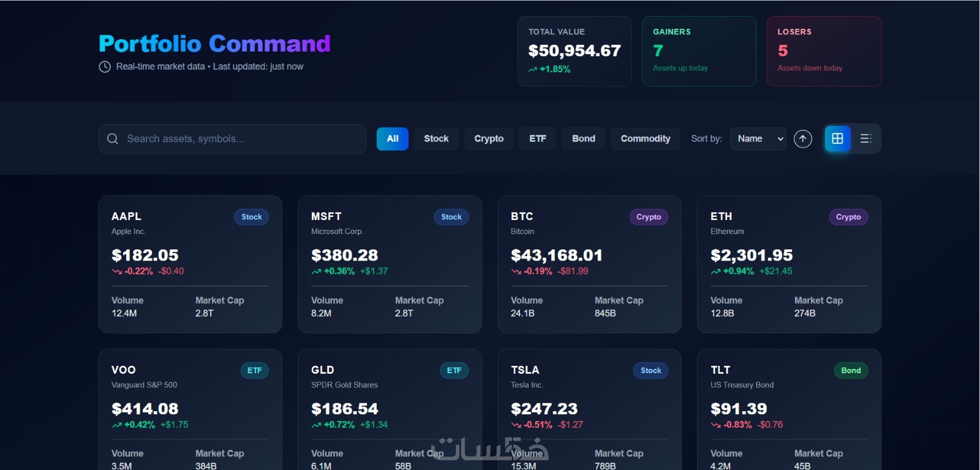
Task: Click the $50,954.67 total value figure
Action: coord(575,51)
